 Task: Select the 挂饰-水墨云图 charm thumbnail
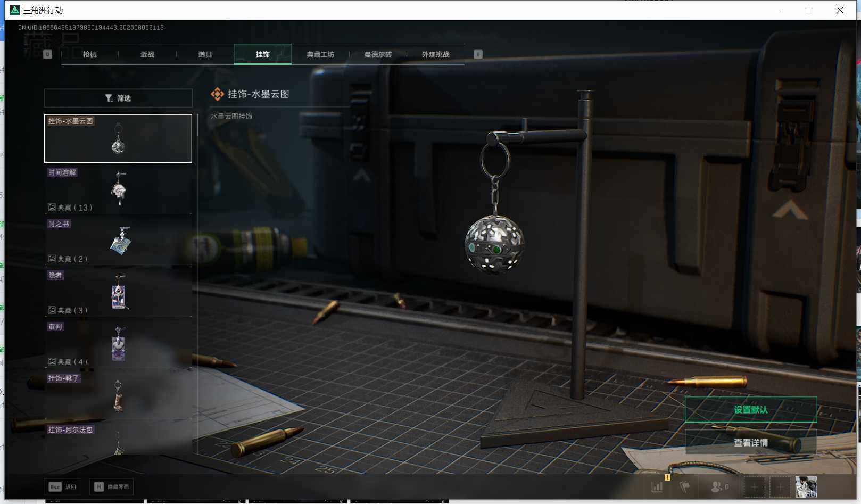(x=118, y=138)
